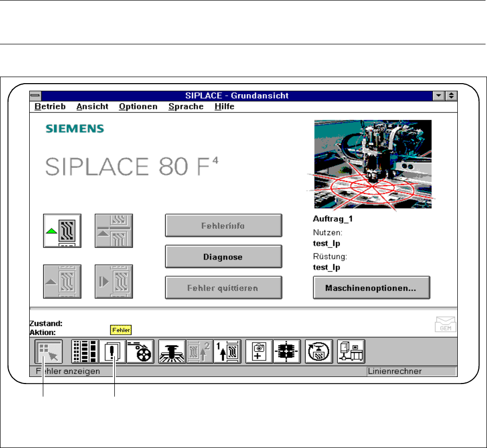
Task: Open the Optionen menu
Action: click(138, 106)
